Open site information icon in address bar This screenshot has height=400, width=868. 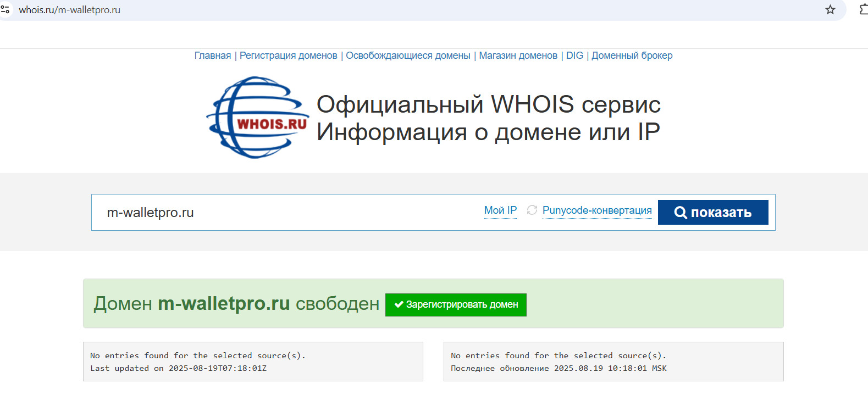coord(5,9)
